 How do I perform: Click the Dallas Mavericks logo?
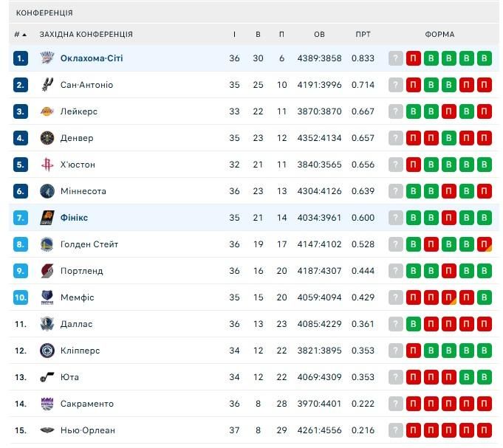pyautogui.click(x=47, y=324)
